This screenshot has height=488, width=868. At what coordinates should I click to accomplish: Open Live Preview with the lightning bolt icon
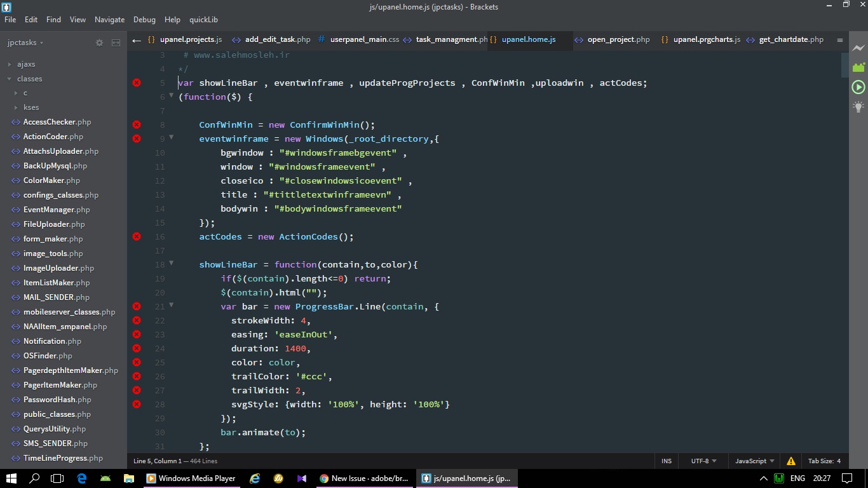click(858, 48)
